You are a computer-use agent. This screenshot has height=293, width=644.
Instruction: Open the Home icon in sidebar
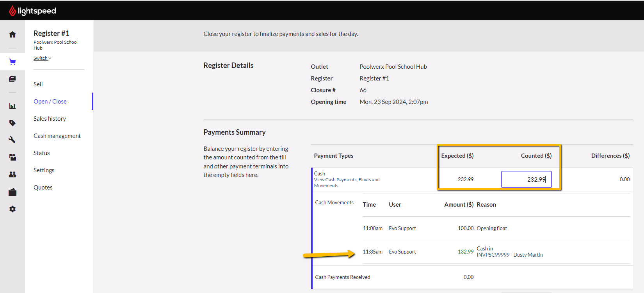coord(12,34)
